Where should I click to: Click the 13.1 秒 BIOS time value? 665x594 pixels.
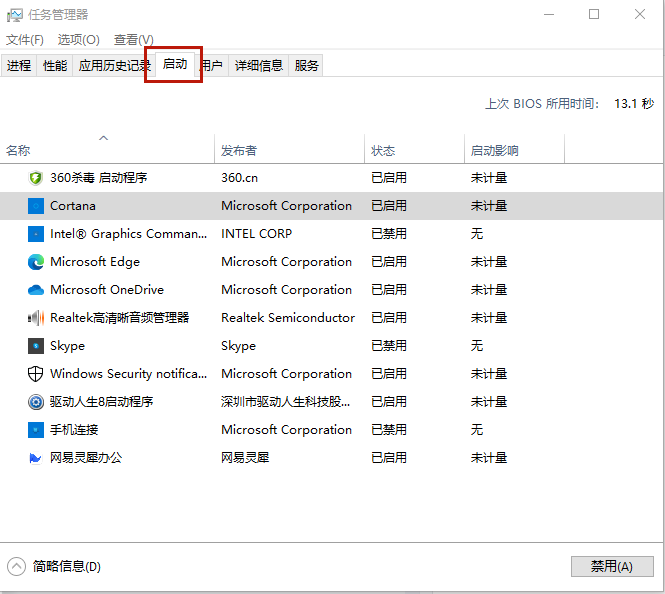coord(634,103)
